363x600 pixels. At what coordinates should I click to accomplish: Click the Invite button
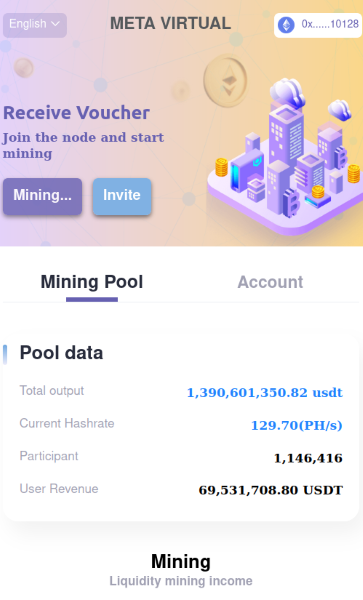122,196
